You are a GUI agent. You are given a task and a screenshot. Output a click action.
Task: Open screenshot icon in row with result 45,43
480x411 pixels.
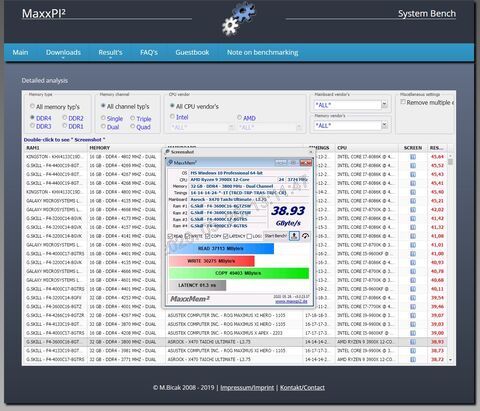(x=413, y=174)
